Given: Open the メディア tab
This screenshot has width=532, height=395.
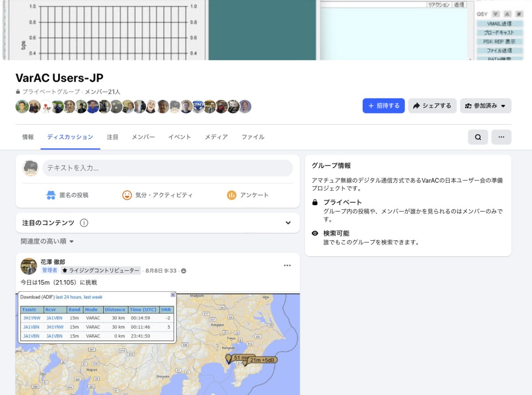Looking at the screenshot, I should pyautogui.click(x=216, y=137).
